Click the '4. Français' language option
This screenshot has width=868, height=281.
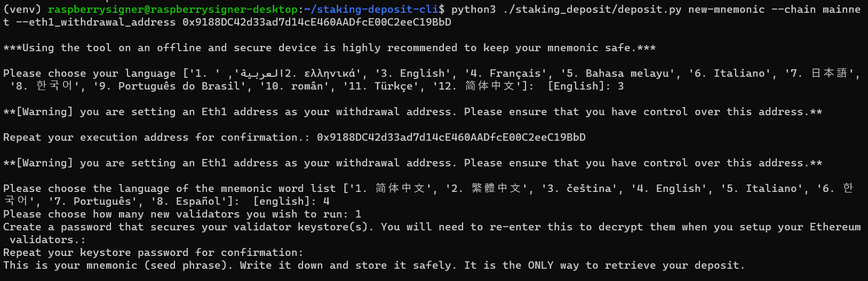click(505, 73)
